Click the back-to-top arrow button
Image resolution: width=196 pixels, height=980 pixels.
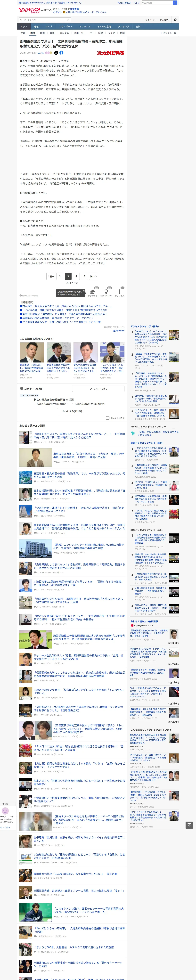click(189, 825)
